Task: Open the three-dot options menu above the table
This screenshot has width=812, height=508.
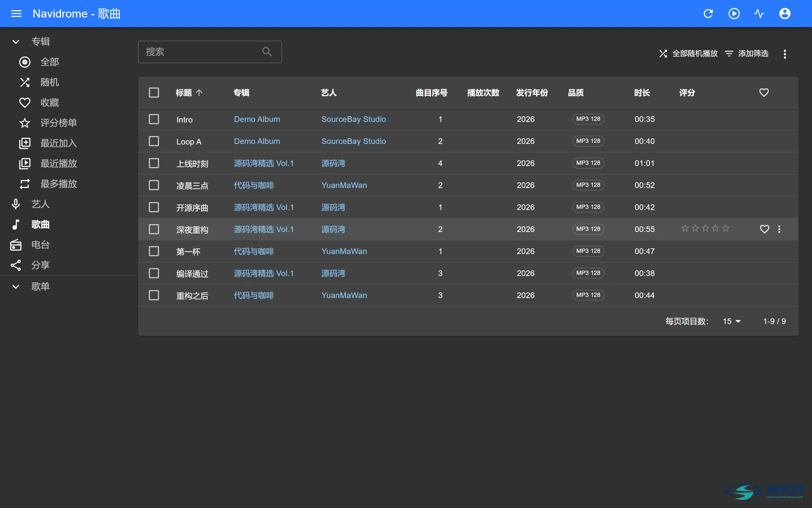Action: click(785, 54)
